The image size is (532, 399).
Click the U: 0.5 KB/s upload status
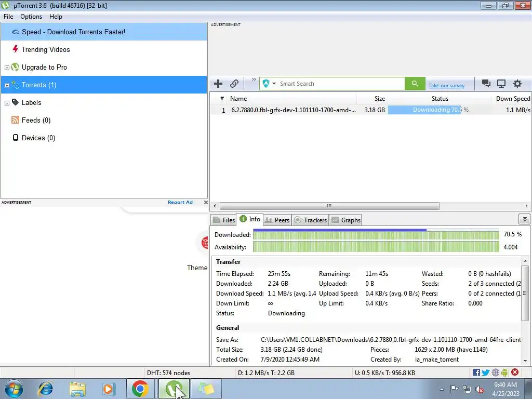(385, 373)
